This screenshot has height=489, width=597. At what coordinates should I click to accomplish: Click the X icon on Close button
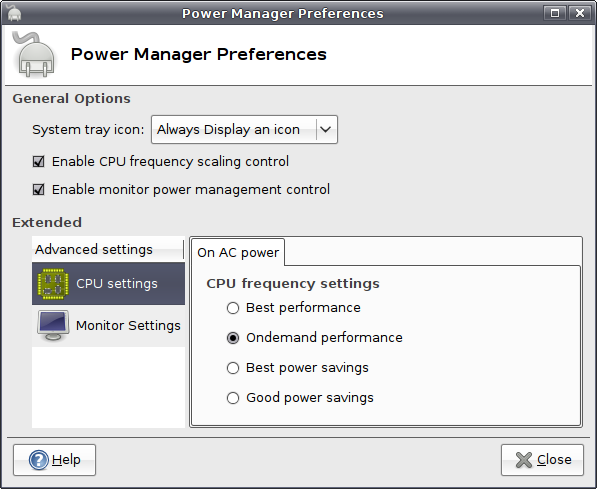click(524, 460)
